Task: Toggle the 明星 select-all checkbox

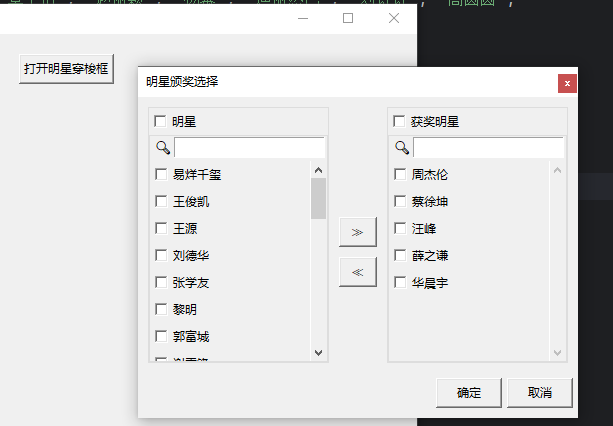Action: click(160, 121)
